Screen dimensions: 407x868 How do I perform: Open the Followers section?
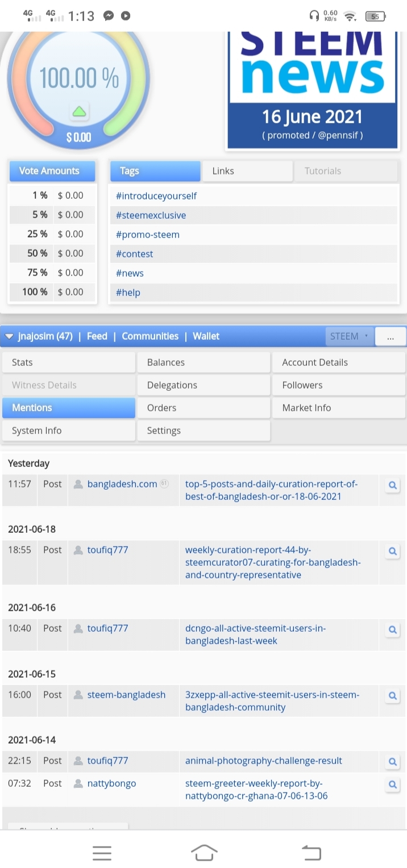point(339,385)
